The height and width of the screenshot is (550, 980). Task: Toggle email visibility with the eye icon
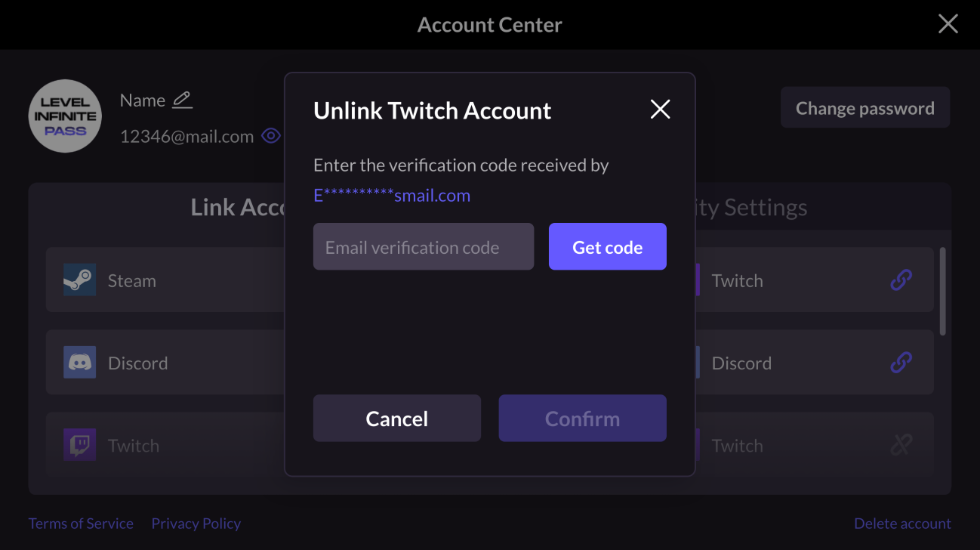tap(270, 136)
